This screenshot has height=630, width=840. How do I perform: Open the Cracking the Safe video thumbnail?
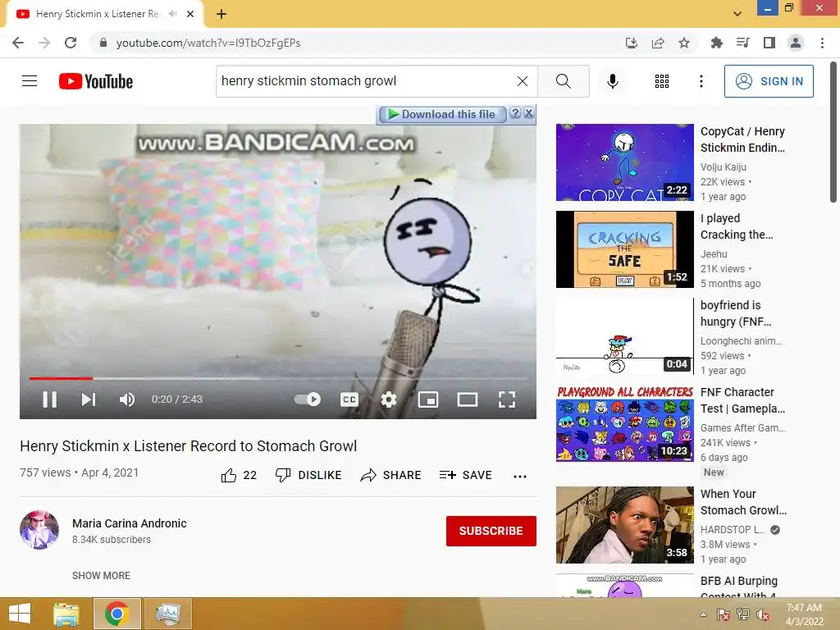(x=624, y=249)
